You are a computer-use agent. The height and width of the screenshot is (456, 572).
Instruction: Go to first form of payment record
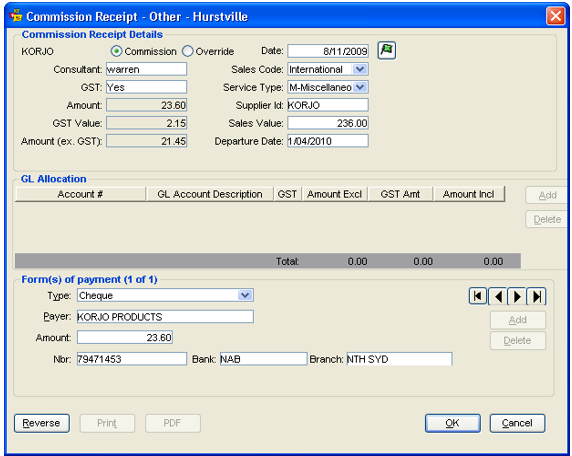coord(478,296)
